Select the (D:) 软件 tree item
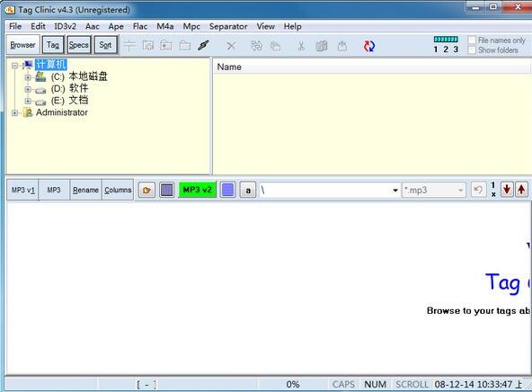The height and width of the screenshot is (392, 532). [x=69, y=89]
